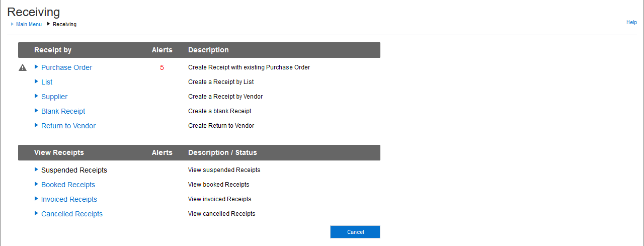
Task: Click the arrow icon before Supplier
Action: pos(36,96)
